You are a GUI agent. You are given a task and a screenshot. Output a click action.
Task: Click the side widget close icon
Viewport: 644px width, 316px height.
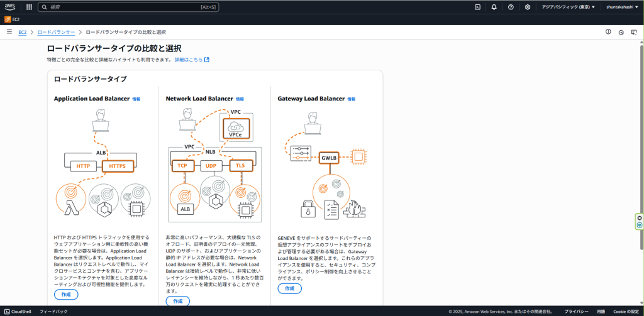tap(640, 218)
